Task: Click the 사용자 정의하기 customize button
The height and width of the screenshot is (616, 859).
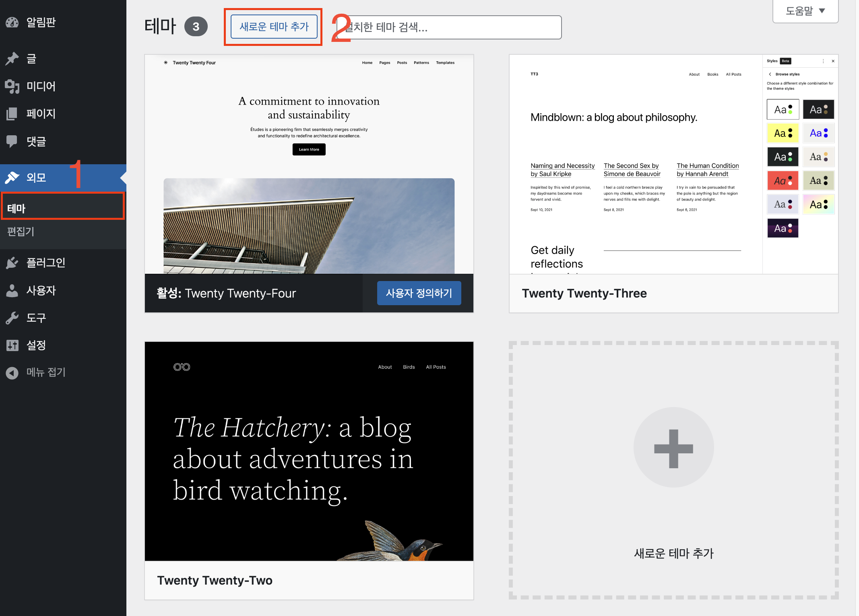Action: [x=419, y=293]
